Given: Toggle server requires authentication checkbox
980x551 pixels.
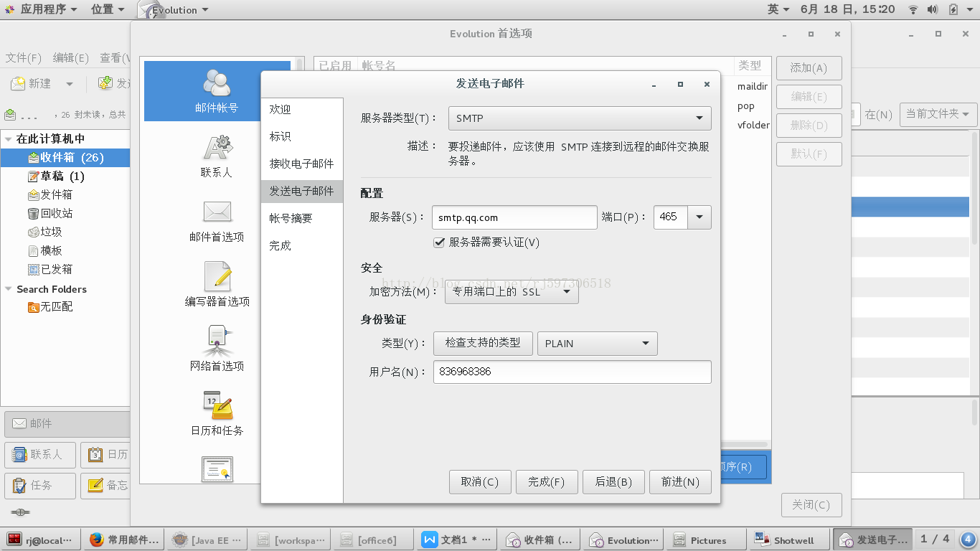Looking at the screenshot, I should point(439,242).
